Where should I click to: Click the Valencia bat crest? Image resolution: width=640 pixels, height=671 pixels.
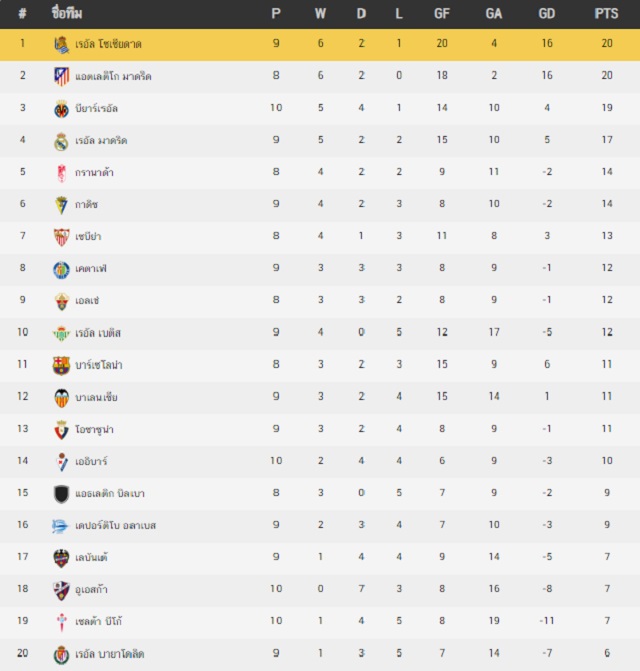click(61, 398)
